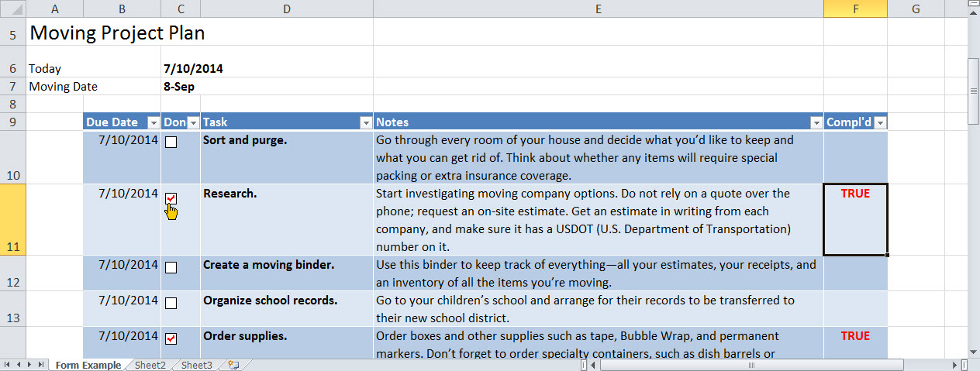This screenshot has height=371, width=980.
Task: Open the Task column filter dropdown
Action: [x=365, y=122]
